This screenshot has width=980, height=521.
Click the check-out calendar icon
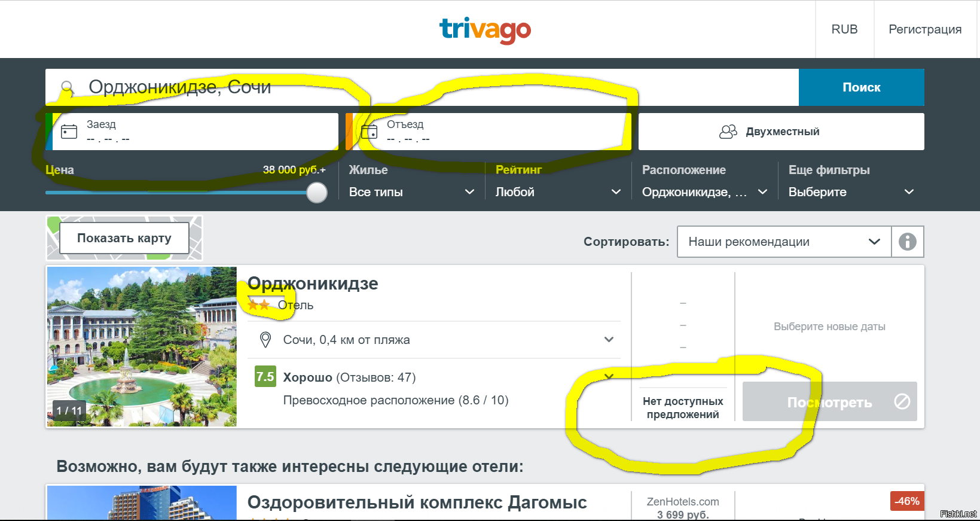click(x=370, y=132)
